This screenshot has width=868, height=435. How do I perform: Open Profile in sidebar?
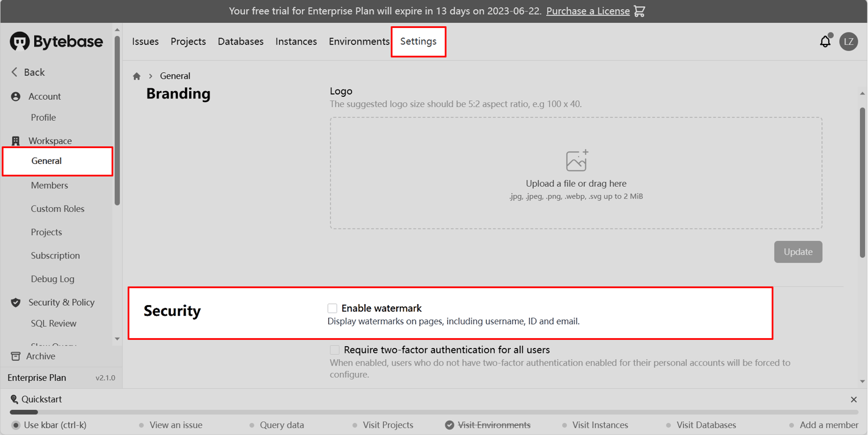coord(43,118)
